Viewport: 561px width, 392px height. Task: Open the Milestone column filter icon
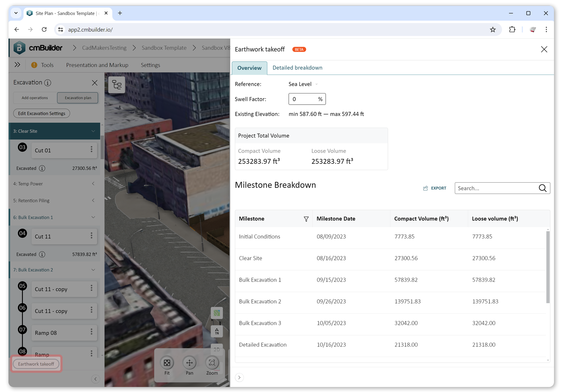pyautogui.click(x=306, y=219)
